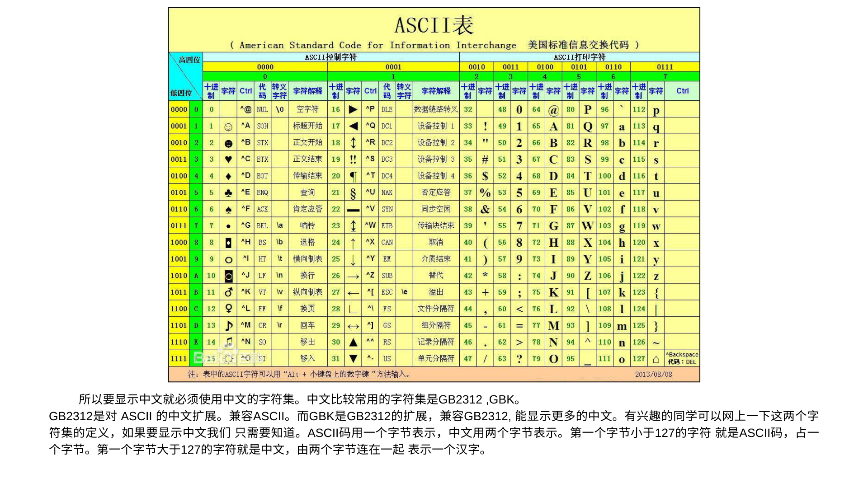Click the "\0" escape character cell

point(279,109)
